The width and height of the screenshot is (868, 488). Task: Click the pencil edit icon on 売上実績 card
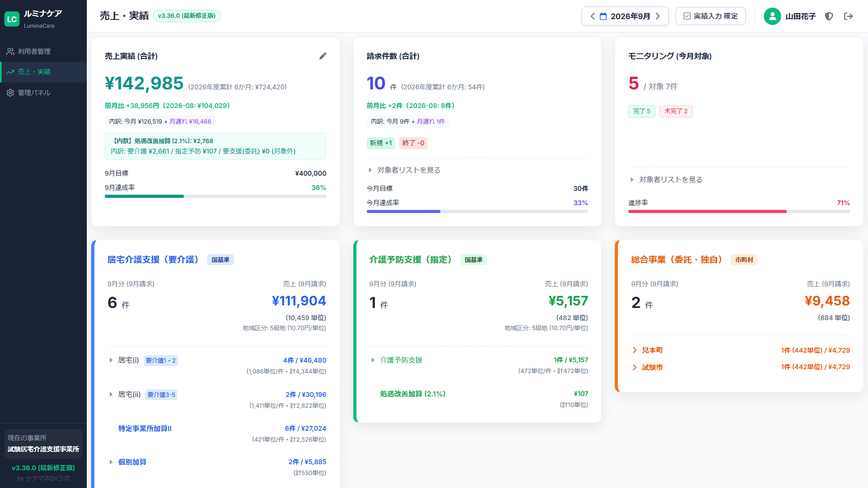(x=322, y=56)
